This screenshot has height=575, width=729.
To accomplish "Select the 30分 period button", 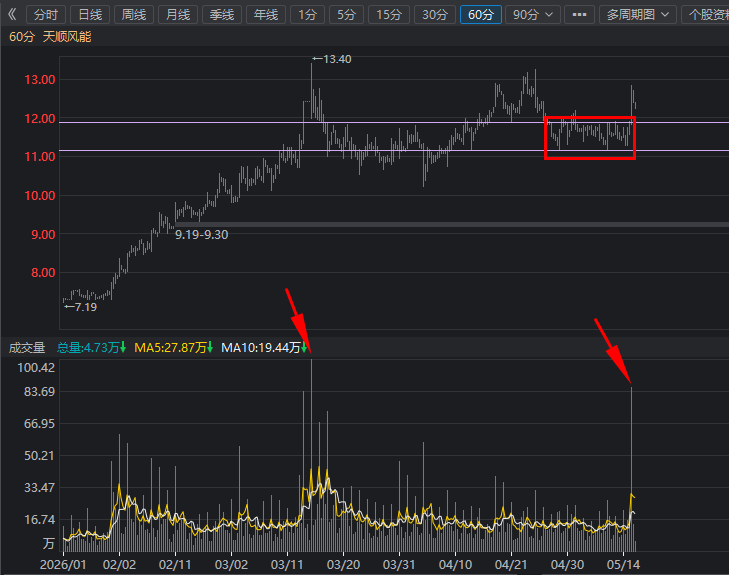I will [x=435, y=15].
